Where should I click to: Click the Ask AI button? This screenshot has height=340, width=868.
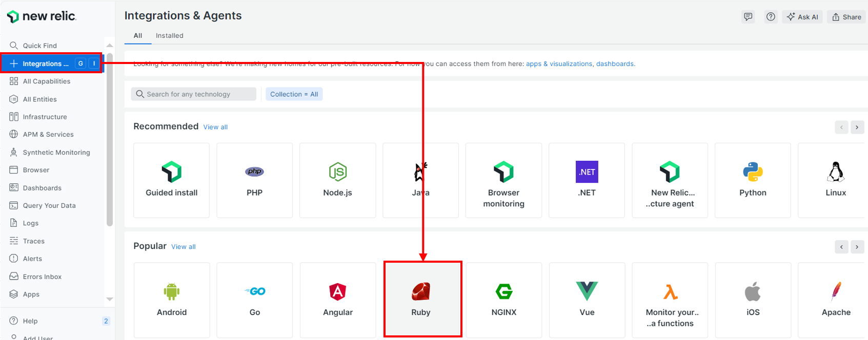(802, 17)
